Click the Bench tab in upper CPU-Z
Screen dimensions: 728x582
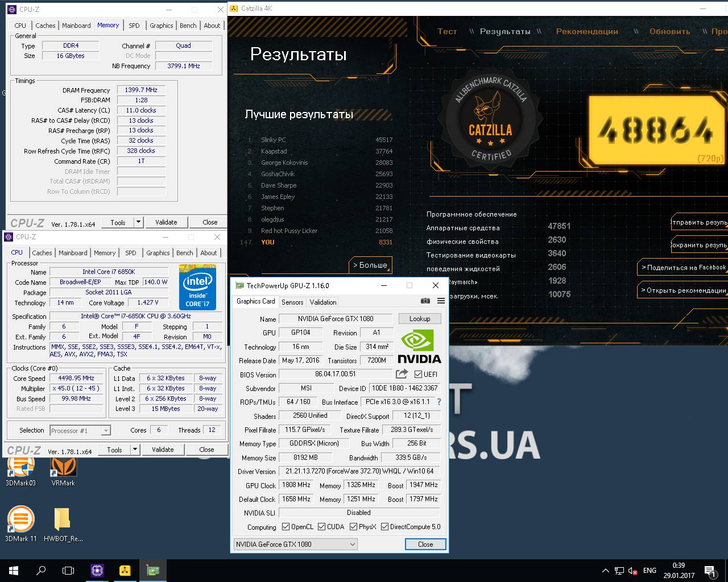click(x=188, y=26)
